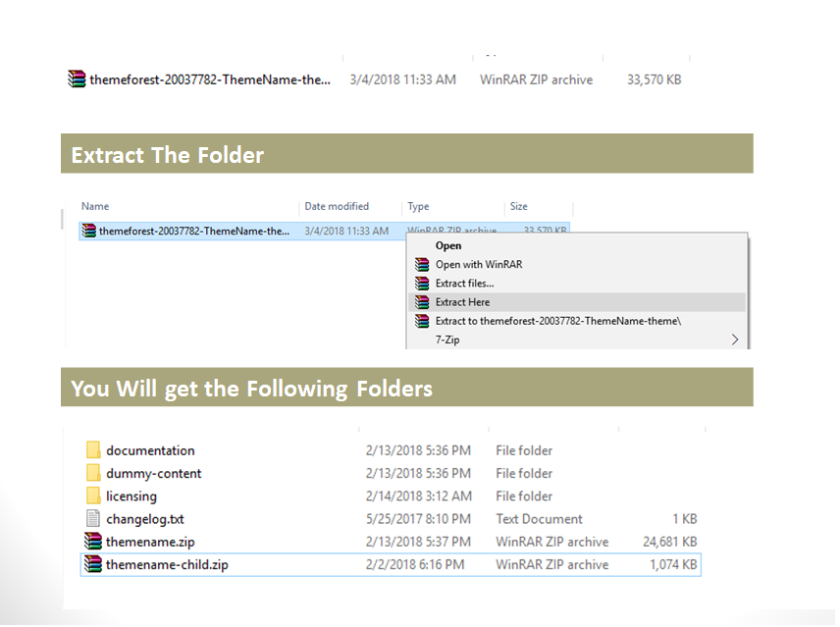The width and height of the screenshot is (840, 627).
Task: Select the dummy-content folder name
Action: [154, 473]
